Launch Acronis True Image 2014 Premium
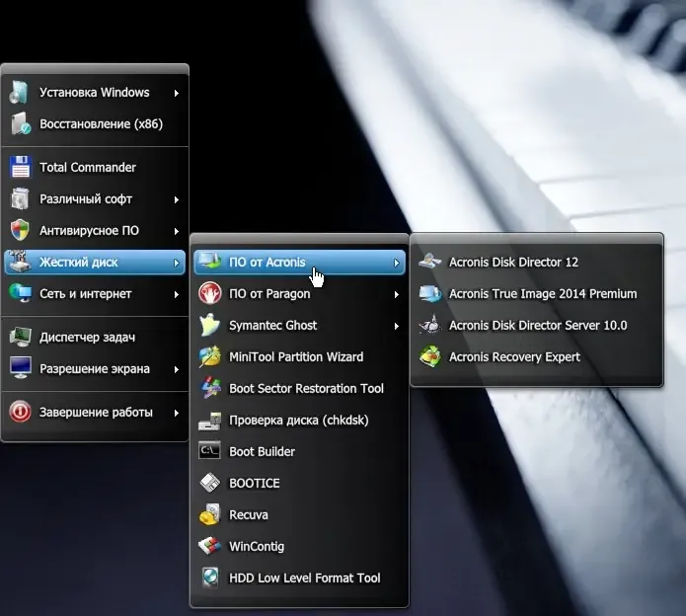Image resolution: width=686 pixels, height=616 pixels. click(537, 293)
